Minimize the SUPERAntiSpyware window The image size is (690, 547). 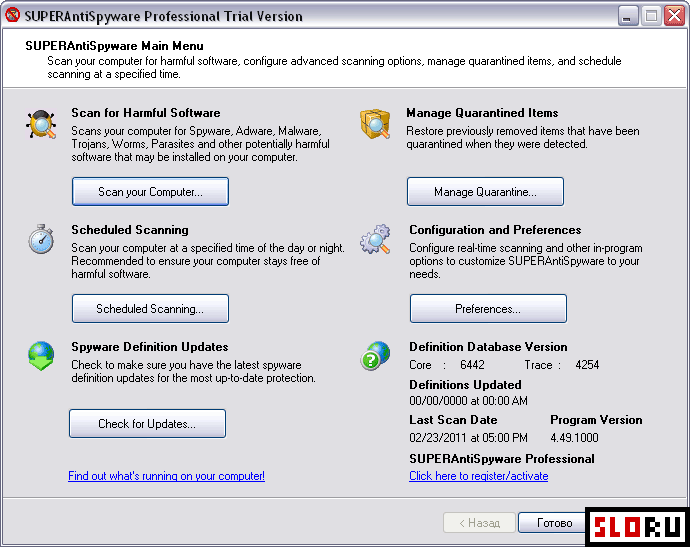(628, 16)
